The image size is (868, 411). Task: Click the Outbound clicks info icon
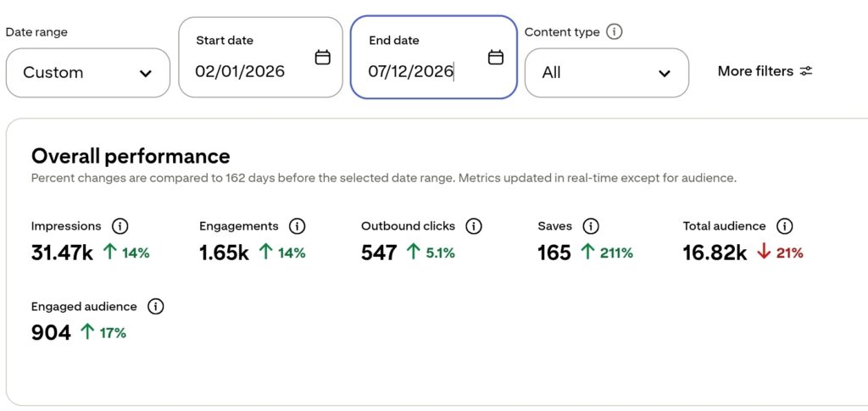[x=474, y=225]
